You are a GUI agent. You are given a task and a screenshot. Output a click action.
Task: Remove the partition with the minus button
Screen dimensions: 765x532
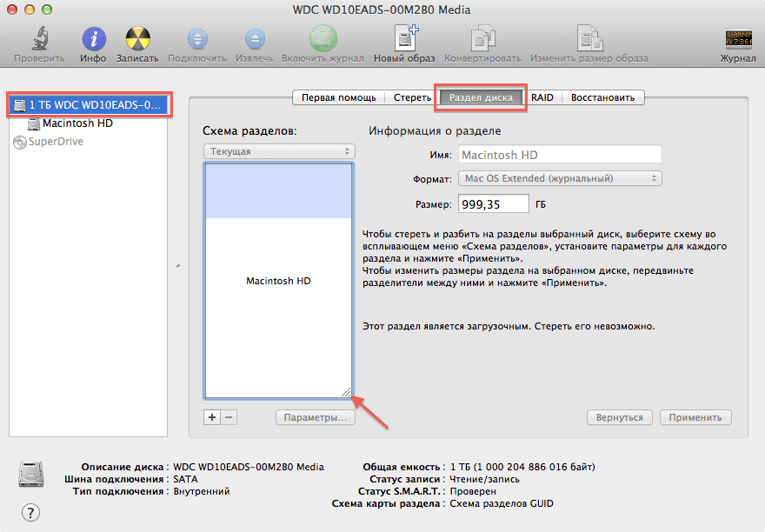click(229, 417)
